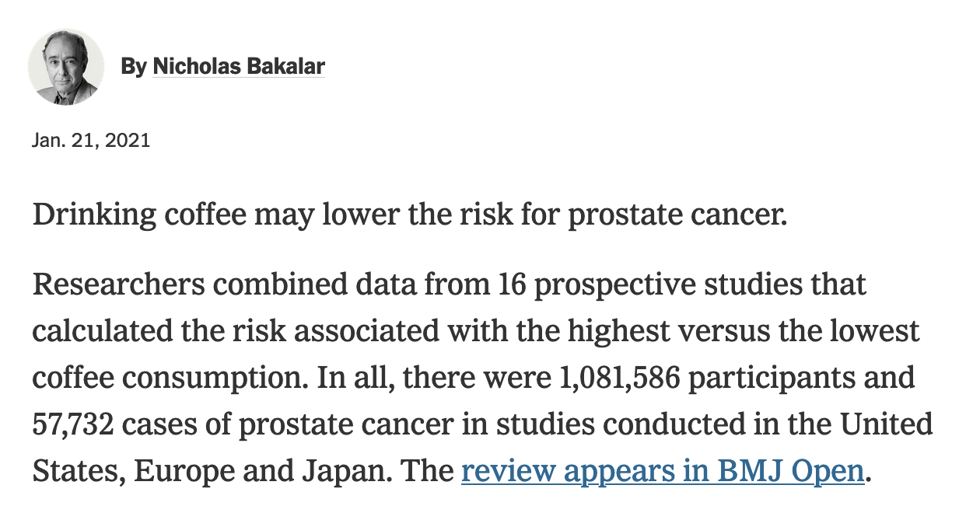Click the word "Researchers" starting the paragraph
The height and width of the screenshot is (513, 980).
[x=117, y=284]
